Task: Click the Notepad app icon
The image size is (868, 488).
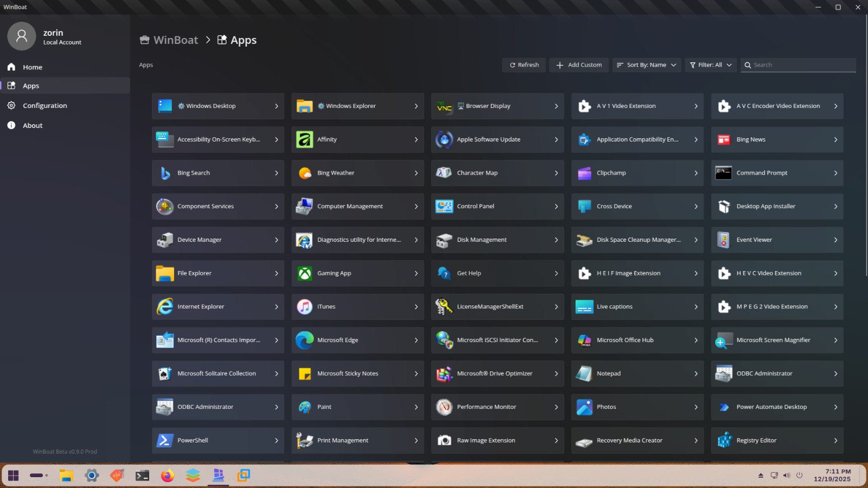Action: pyautogui.click(x=584, y=374)
